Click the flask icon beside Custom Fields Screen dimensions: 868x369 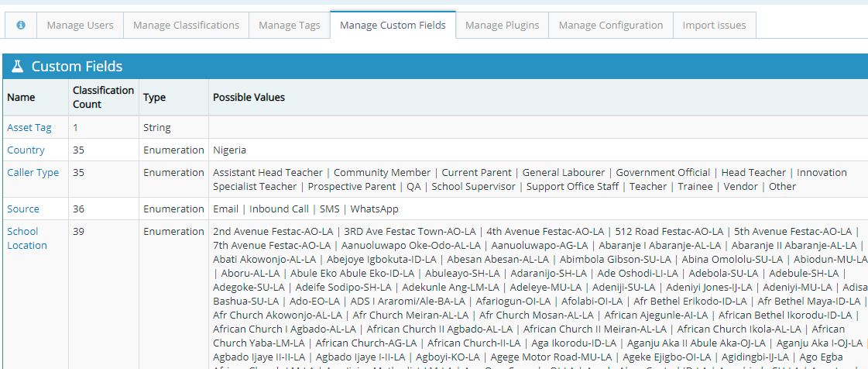click(17, 67)
